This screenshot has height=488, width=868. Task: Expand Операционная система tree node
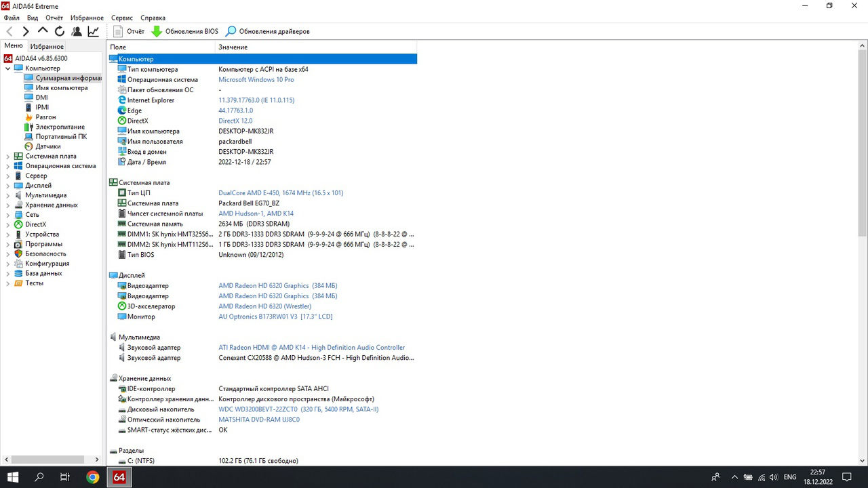click(8, 166)
